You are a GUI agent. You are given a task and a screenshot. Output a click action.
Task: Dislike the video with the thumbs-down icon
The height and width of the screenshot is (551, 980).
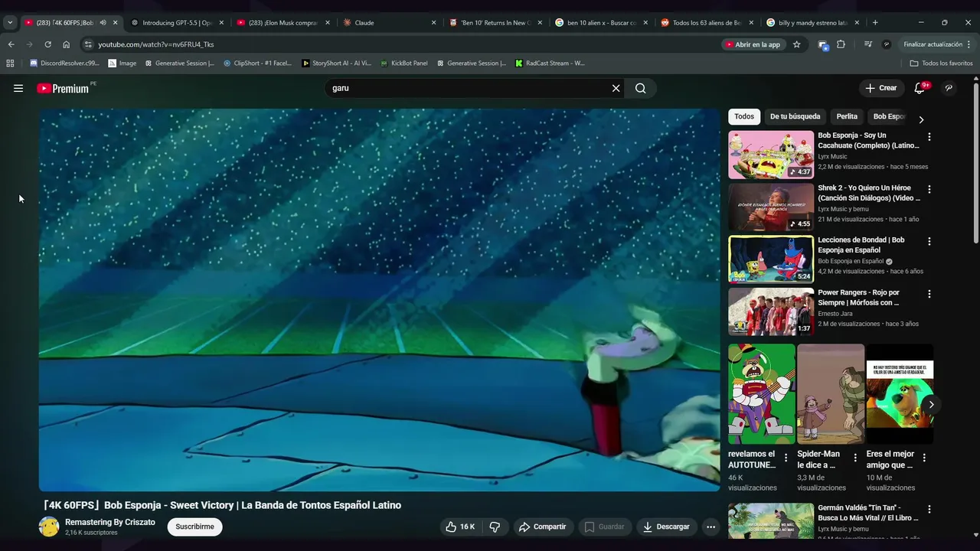(495, 527)
